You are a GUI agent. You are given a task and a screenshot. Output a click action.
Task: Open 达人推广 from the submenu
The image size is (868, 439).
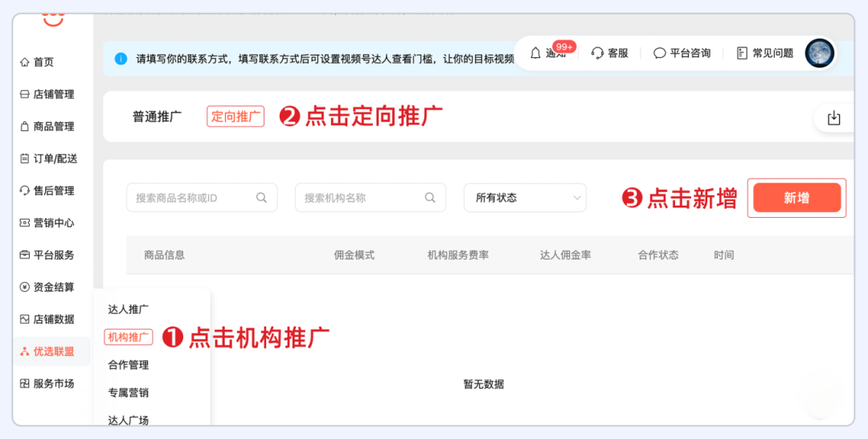tap(129, 309)
